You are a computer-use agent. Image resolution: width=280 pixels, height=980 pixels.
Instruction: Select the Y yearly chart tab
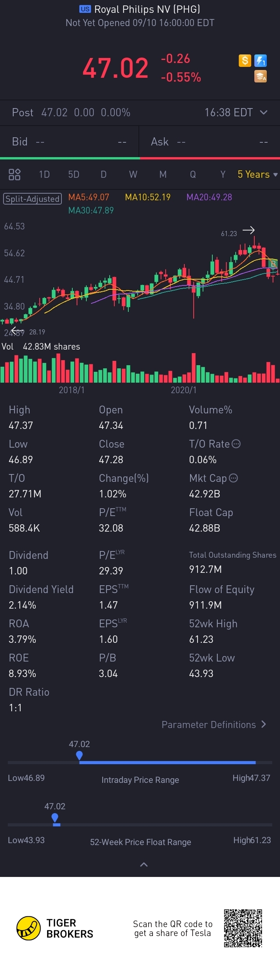pyautogui.click(x=223, y=174)
